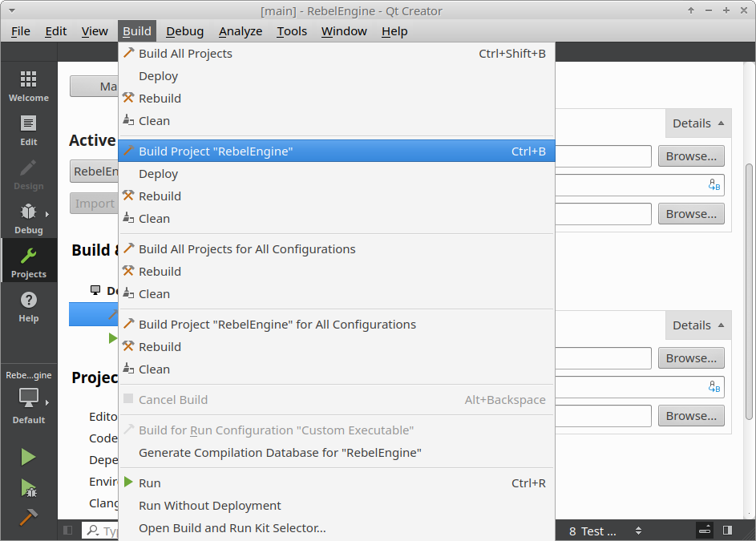Expand the kit selector arrow beside Default

(x=46, y=402)
